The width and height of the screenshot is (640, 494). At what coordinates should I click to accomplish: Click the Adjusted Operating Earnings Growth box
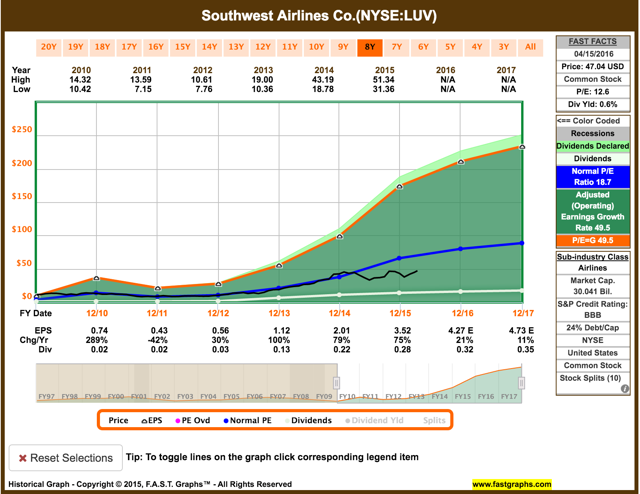pyautogui.click(x=593, y=211)
